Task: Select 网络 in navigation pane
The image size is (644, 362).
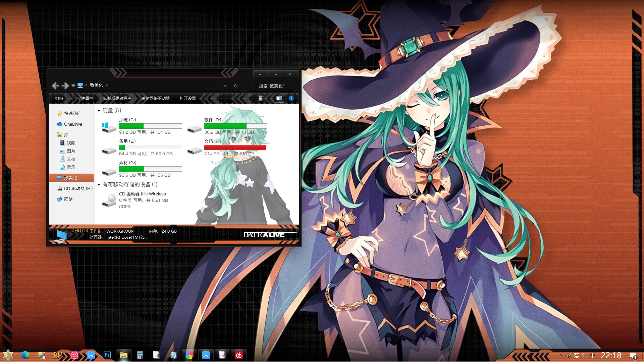Action: tap(65, 199)
